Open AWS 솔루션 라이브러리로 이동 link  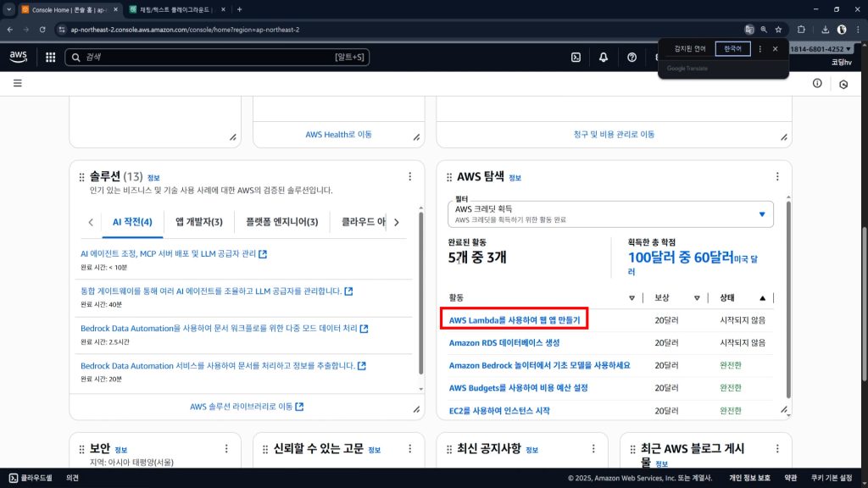point(247,407)
